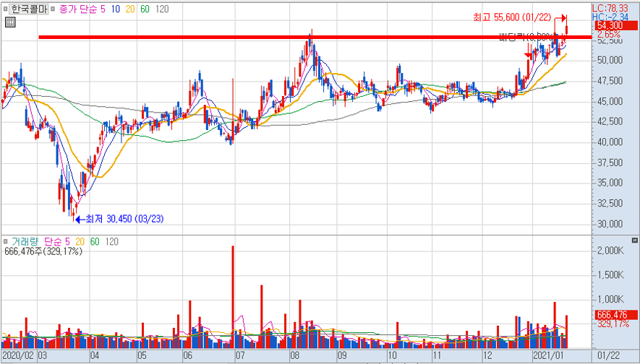640x364 pixels.
Task: Click the 1,500K volume axis label
Action: tap(611, 276)
